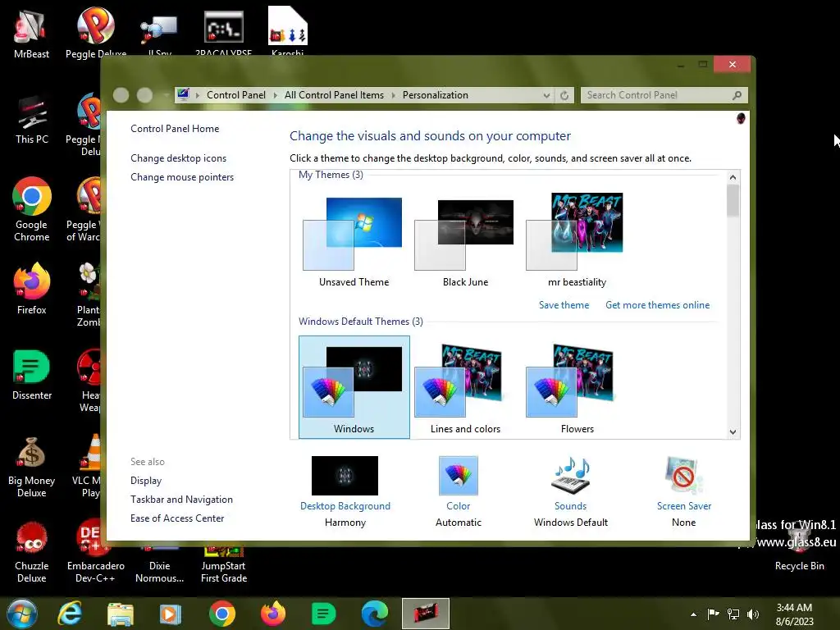The image size is (840, 630).
Task: Apply the Flowers theme
Action: 577,388
